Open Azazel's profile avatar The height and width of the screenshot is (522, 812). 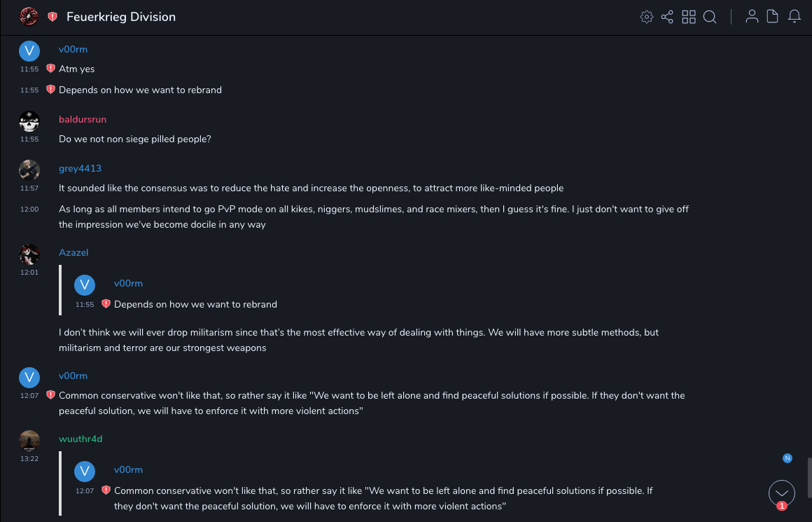click(x=29, y=254)
